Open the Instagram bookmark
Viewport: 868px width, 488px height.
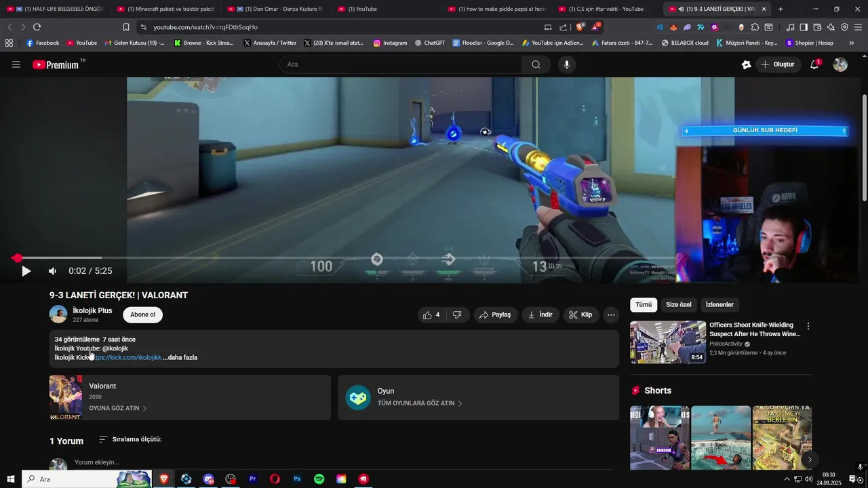[x=390, y=43]
